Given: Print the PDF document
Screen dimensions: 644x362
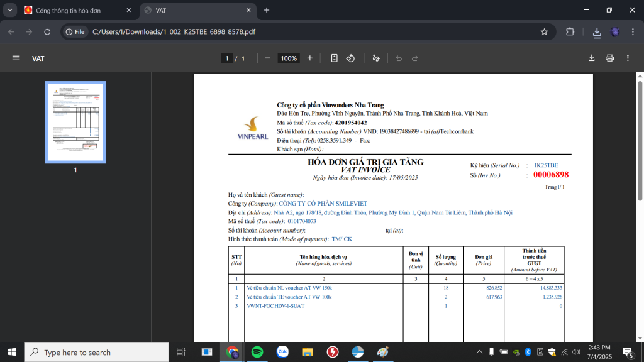Looking at the screenshot, I should (x=609, y=58).
